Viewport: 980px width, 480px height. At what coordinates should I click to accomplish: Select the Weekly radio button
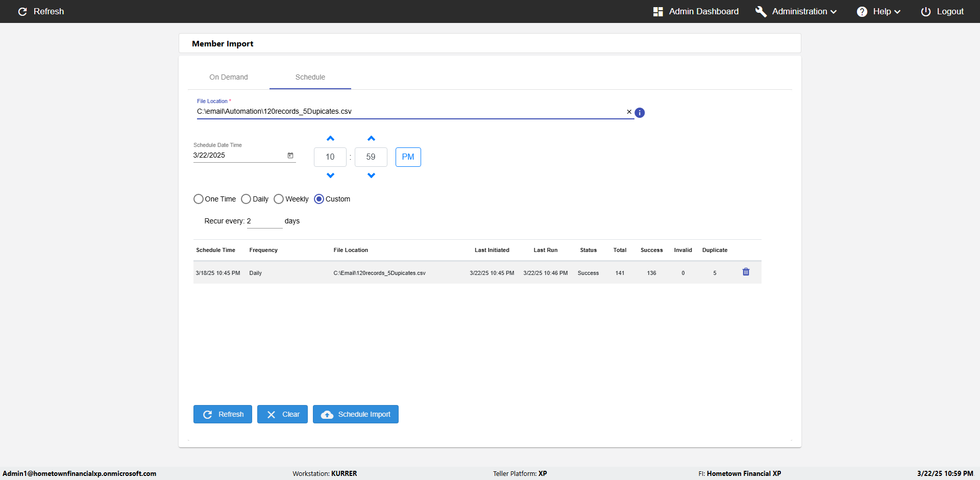(x=279, y=199)
